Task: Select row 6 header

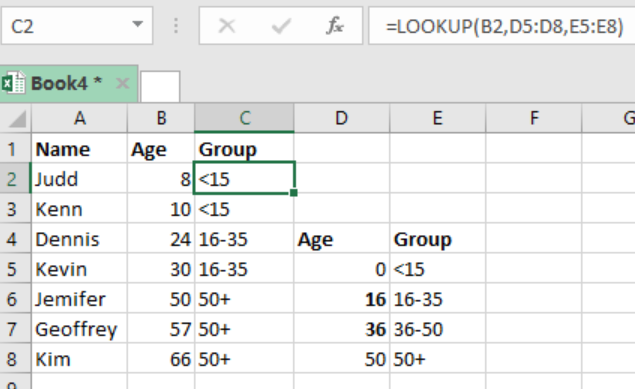Action: (15, 299)
